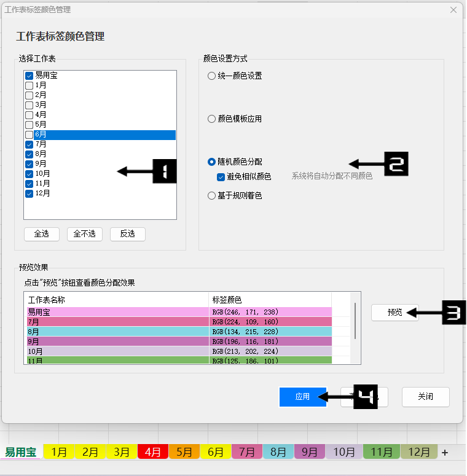
Task: Uncheck the 易用宝 worksheet checkbox
Action: coord(29,75)
